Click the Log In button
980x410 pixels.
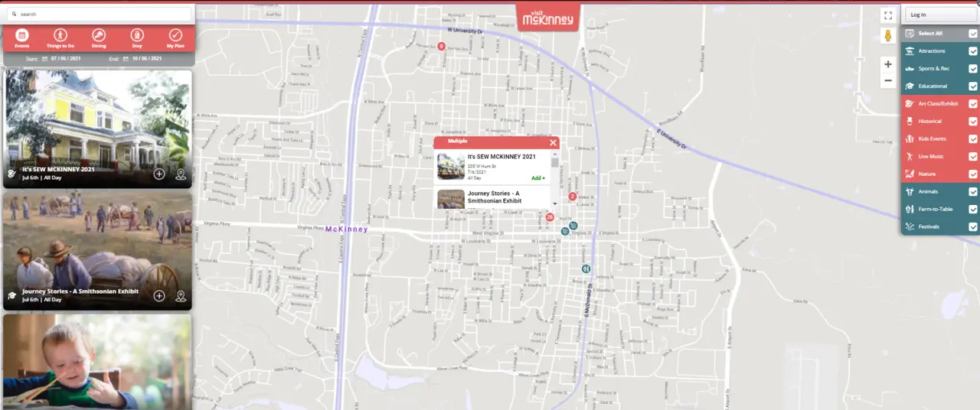tap(940, 15)
